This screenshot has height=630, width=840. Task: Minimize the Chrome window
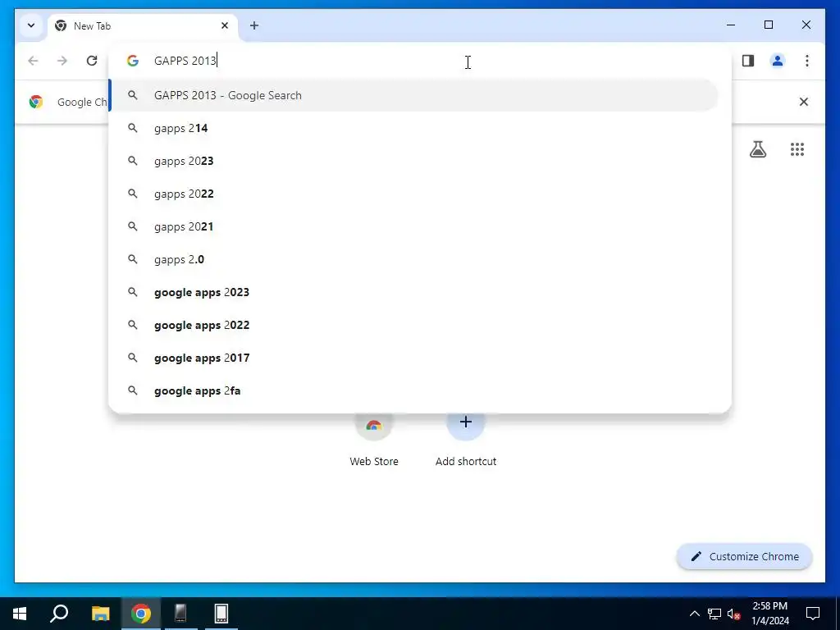tap(731, 25)
